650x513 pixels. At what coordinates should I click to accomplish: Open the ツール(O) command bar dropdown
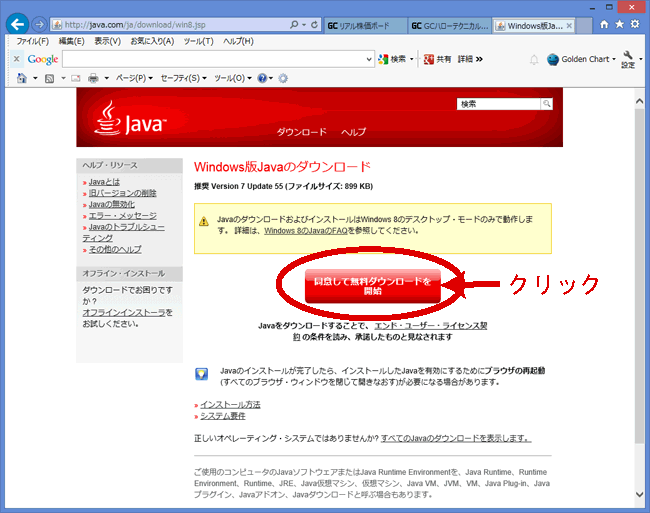click(x=233, y=78)
